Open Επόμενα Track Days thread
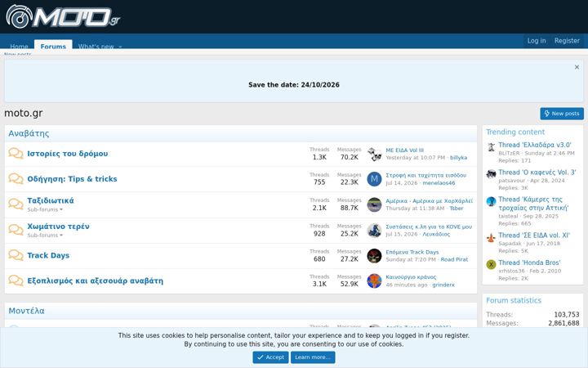The width and height of the screenshot is (588, 368). coord(412,252)
